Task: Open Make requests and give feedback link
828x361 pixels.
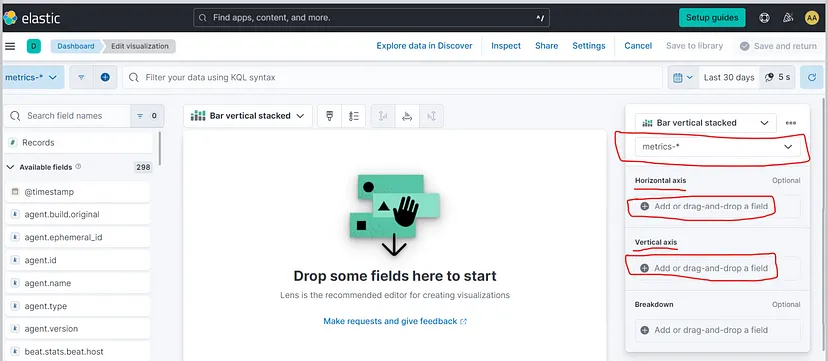Action: 395,321
